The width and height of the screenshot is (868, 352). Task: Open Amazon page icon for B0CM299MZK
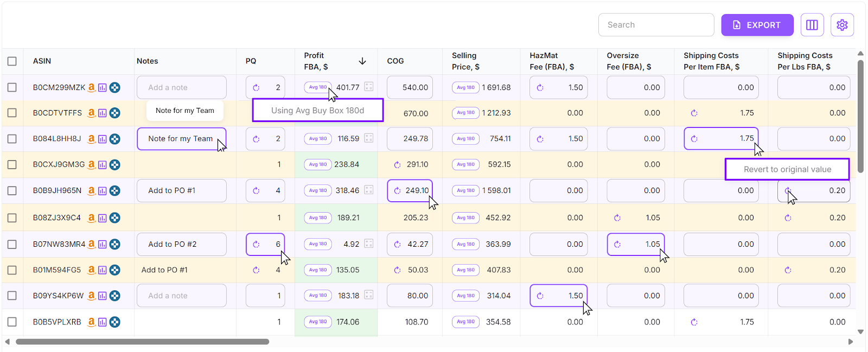point(92,87)
